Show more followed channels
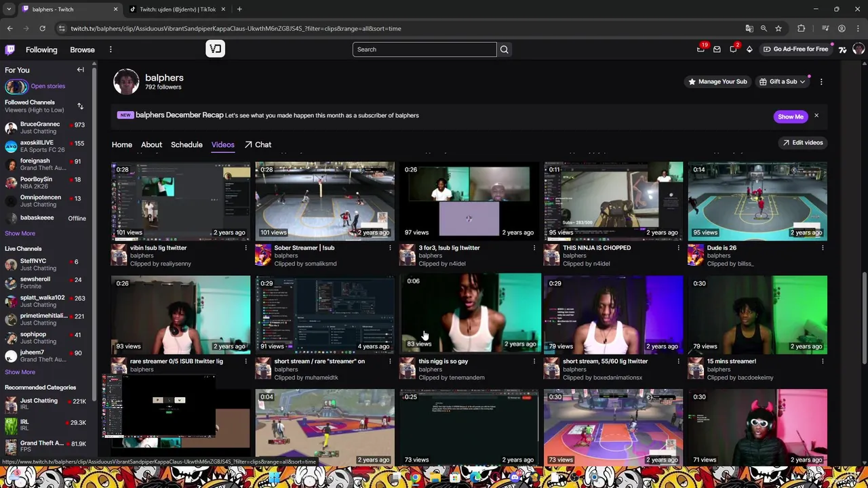Image resolution: width=868 pixels, height=488 pixels. 20,233
